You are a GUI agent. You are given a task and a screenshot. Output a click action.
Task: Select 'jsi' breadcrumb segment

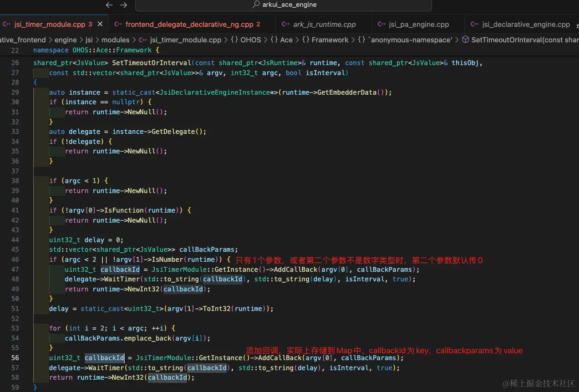[89, 40]
